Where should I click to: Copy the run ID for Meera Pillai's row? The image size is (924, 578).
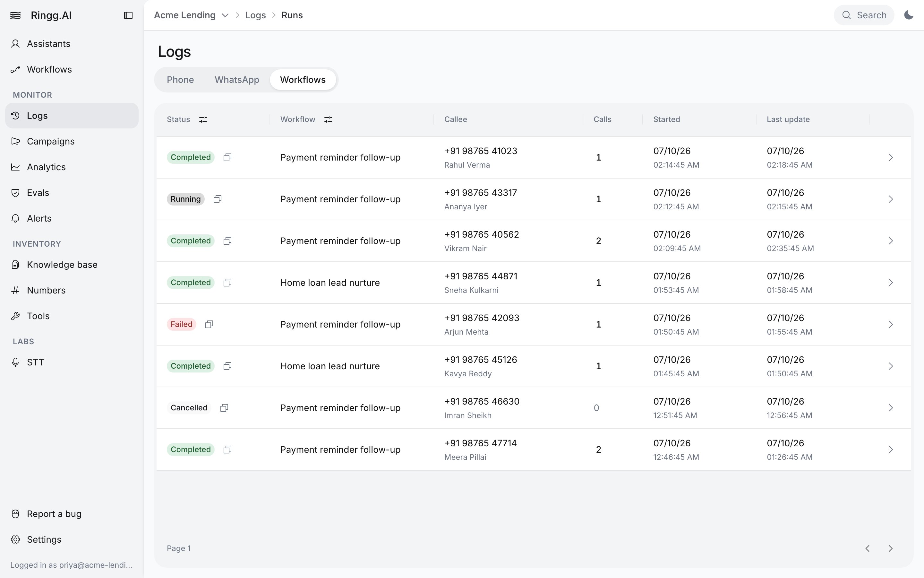point(227,449)
